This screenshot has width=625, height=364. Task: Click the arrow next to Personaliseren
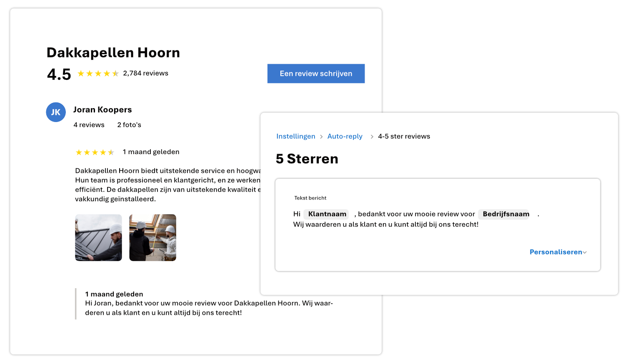[585, 252]
